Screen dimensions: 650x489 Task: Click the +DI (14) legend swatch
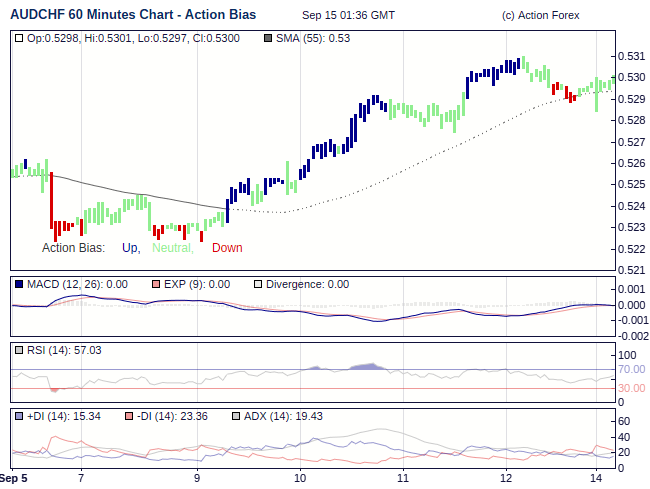click(x=20, y=416)
